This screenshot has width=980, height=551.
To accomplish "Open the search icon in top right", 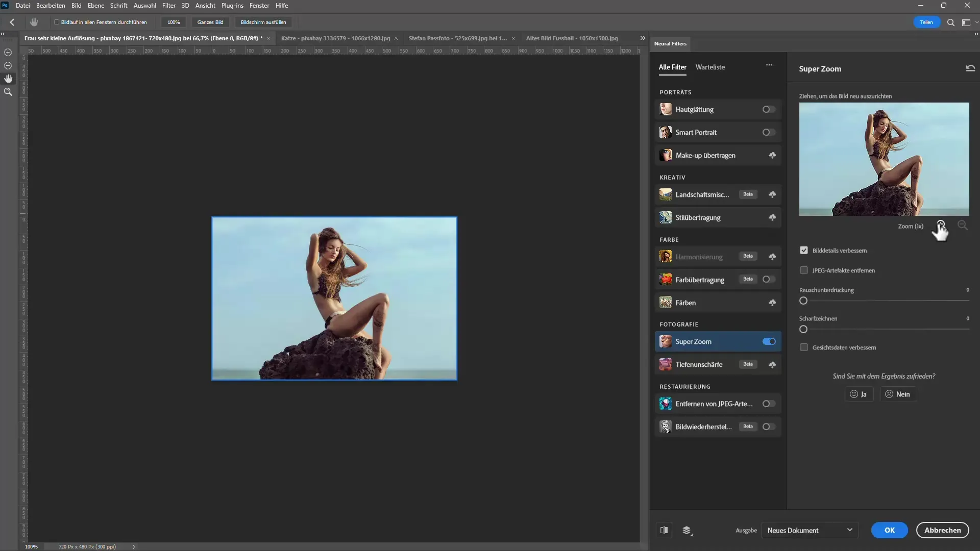I will click(951, 22).
